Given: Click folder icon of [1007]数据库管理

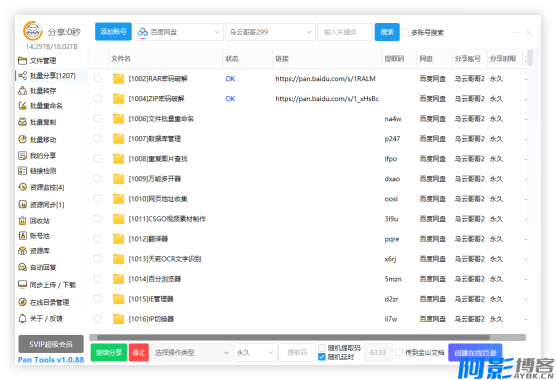Looking at the screenshot, I should click(x=118, y=139).
